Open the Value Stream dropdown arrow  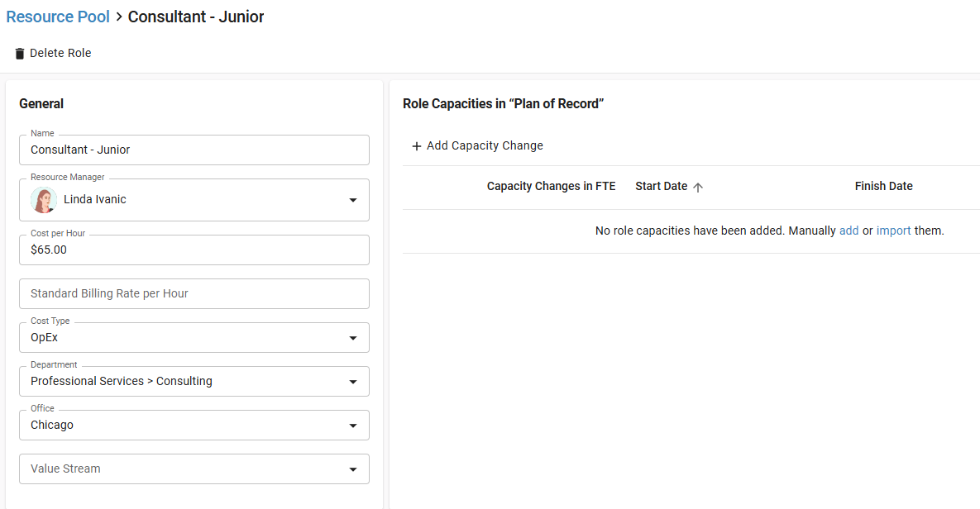click(353, 469)
